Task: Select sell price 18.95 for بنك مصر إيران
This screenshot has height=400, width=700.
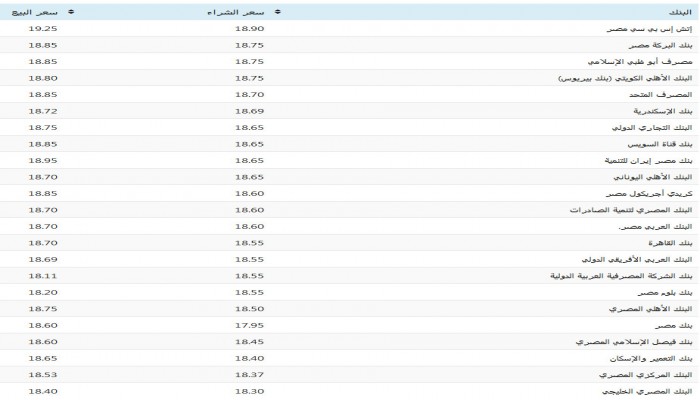Action: click(x=43, y=161)
